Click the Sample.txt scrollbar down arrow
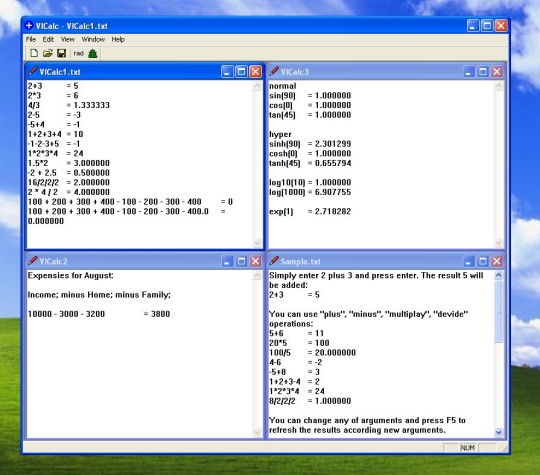Image resolution: width=540 pixels, height=475 pixels. 498,432
